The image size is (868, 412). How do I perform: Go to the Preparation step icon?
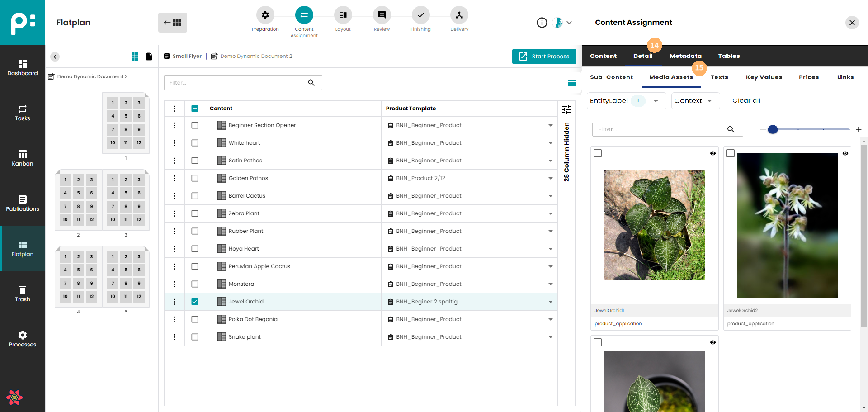pos(265,15)
